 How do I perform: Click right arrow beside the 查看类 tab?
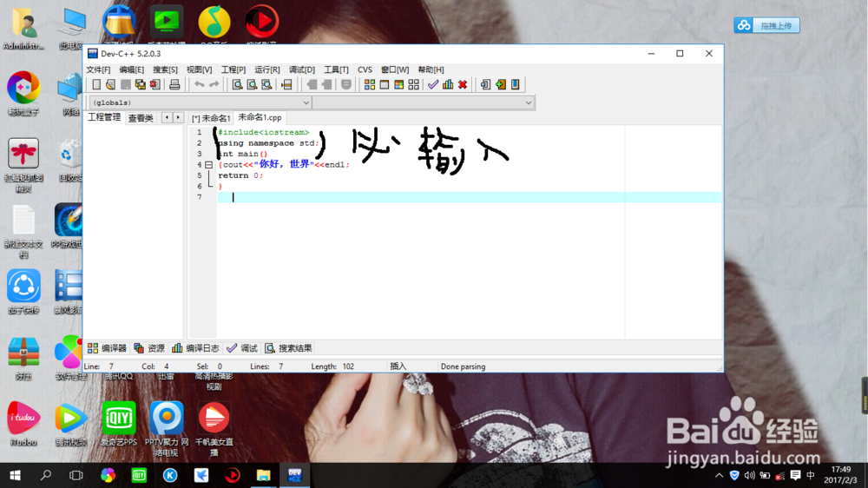(x=178, y=117)
